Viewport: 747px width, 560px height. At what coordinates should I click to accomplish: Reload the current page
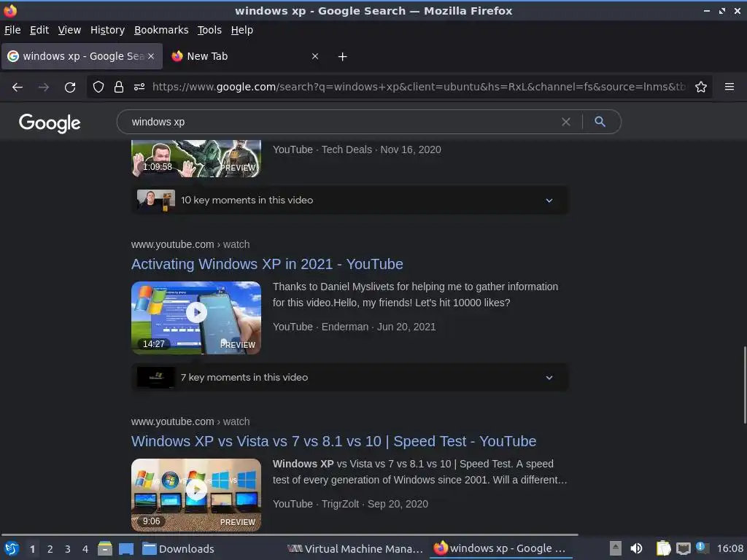[70, 87]
